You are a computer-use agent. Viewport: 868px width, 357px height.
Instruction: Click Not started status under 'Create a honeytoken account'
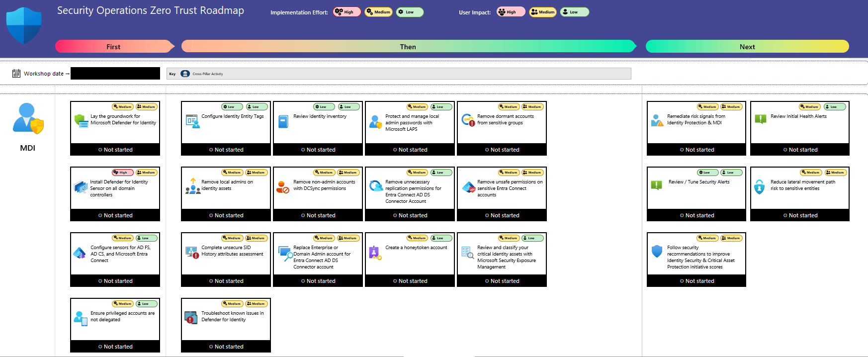click(410, 281)
